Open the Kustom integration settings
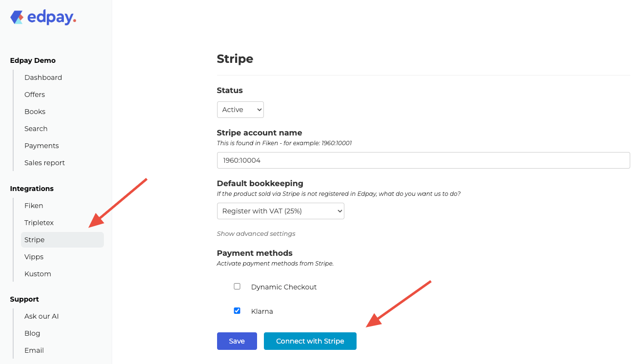 point(38,274)
